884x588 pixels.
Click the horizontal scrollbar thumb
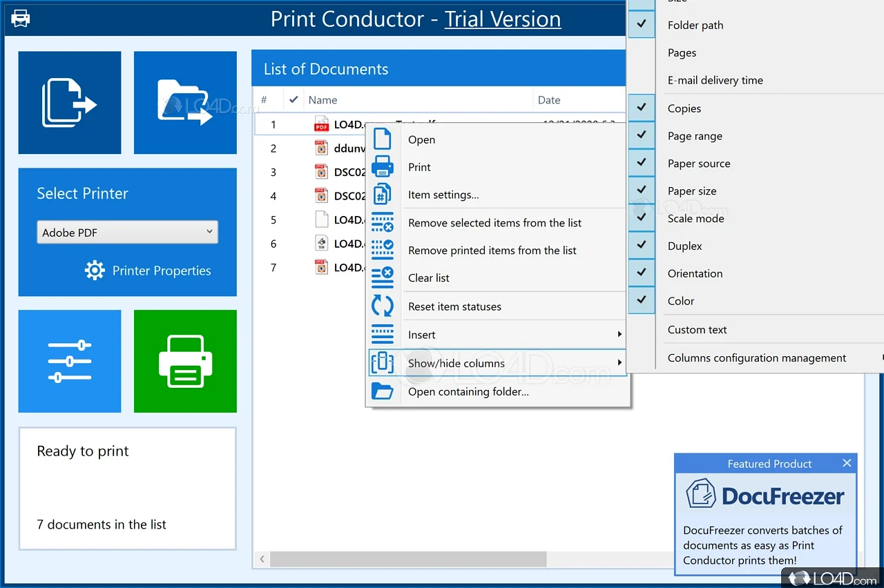[x=408, y=558]
